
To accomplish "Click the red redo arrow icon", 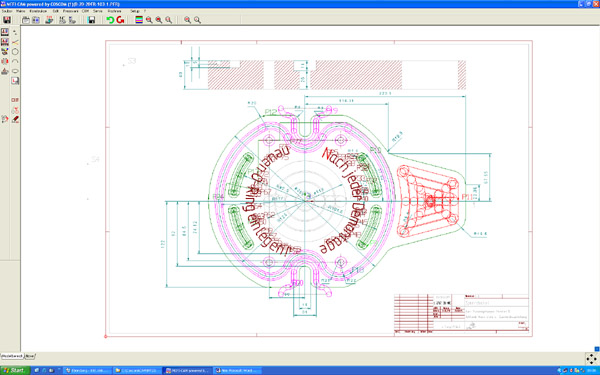I will [121, 20].
